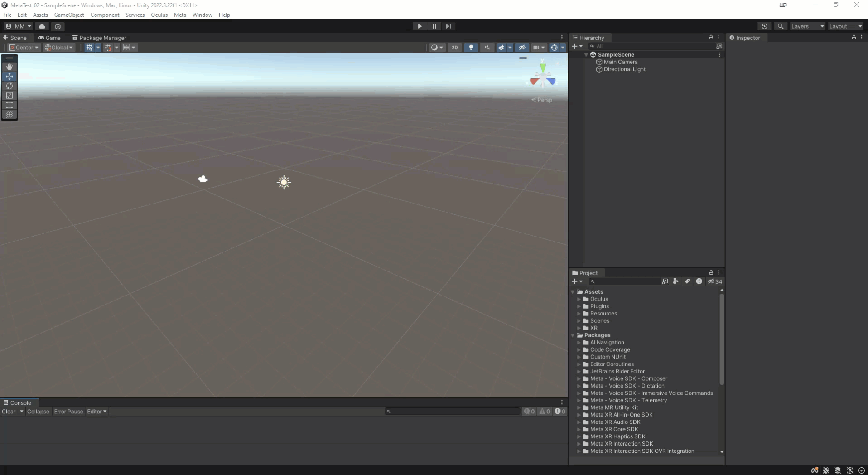
Task: Open the Layers dropdown
Action: [807, 26]
